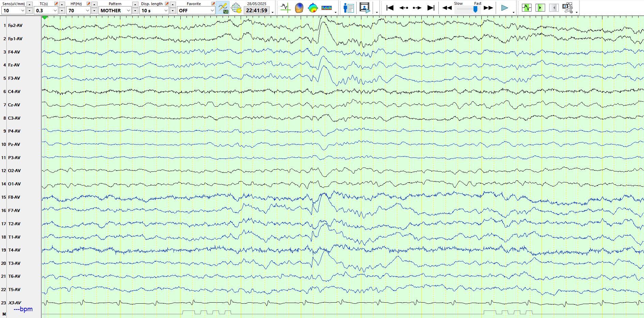
Task: Select the Fz-AV channel label
Action: click(x=14, y=65)
